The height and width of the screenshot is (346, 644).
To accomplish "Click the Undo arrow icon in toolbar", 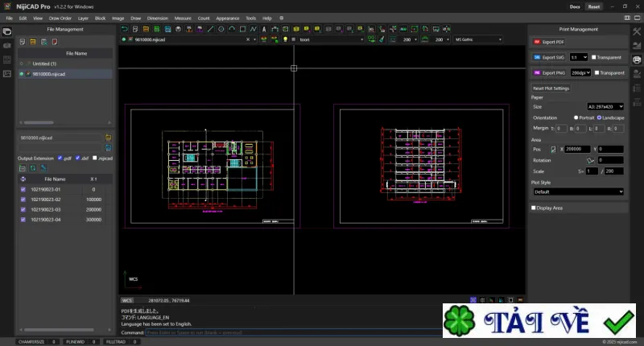I will tap(125, 29).
